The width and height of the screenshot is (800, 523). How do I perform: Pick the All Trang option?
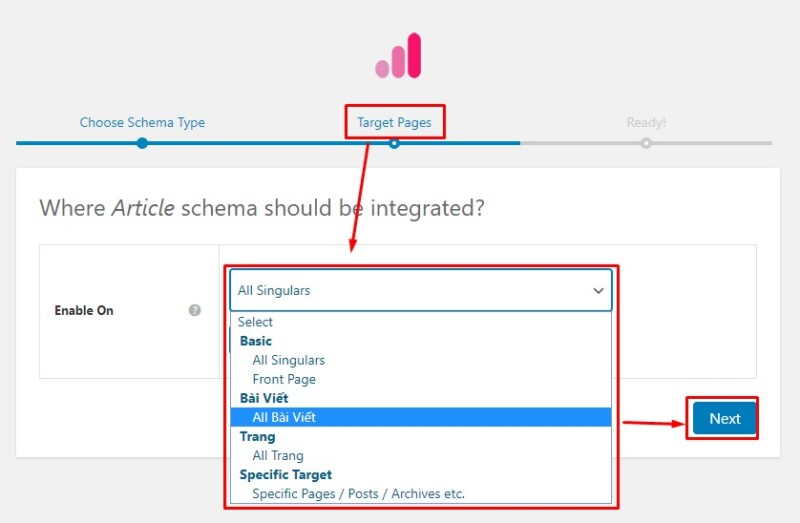(278, 455)
